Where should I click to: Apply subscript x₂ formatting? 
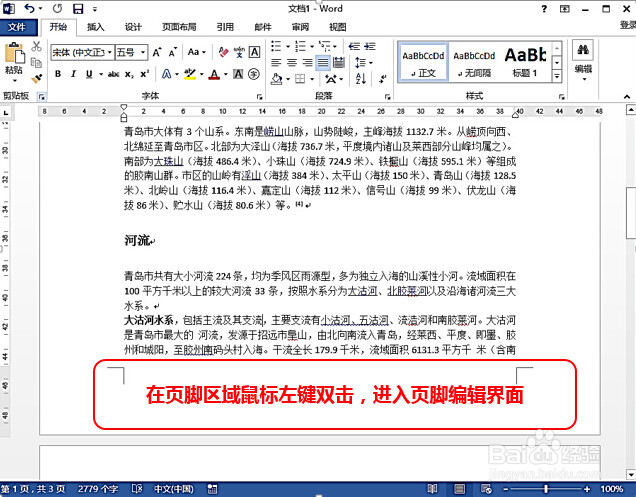[x=129, y=74]
